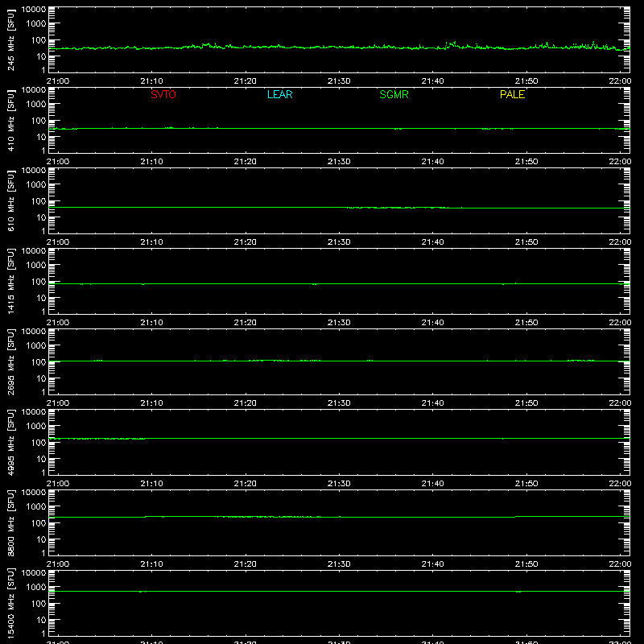Select the 610 MHz [SFU] axis title

click(10, 200)
